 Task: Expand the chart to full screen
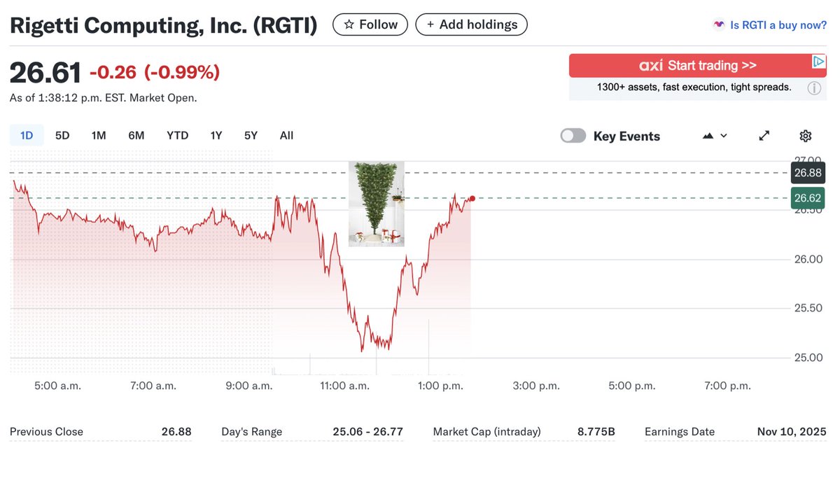(x=764, y=136)
